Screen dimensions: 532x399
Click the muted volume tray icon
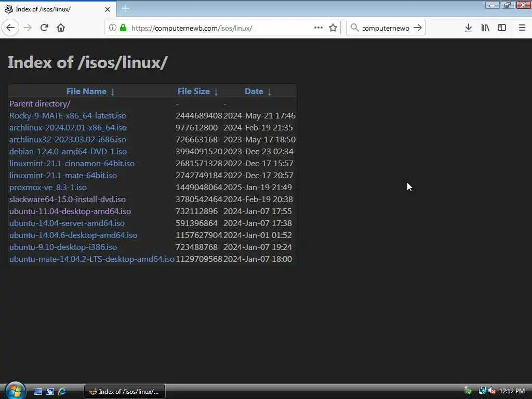click(493, 391)
